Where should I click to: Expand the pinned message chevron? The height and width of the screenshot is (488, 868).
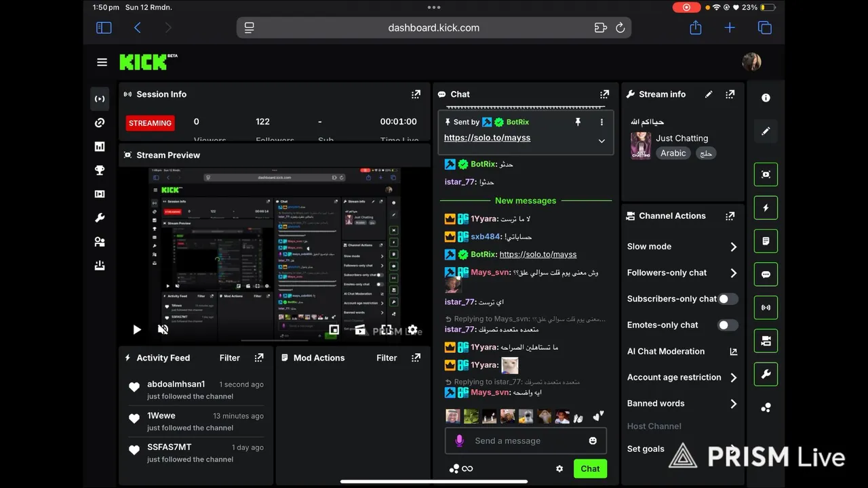[x=601, y=141]
